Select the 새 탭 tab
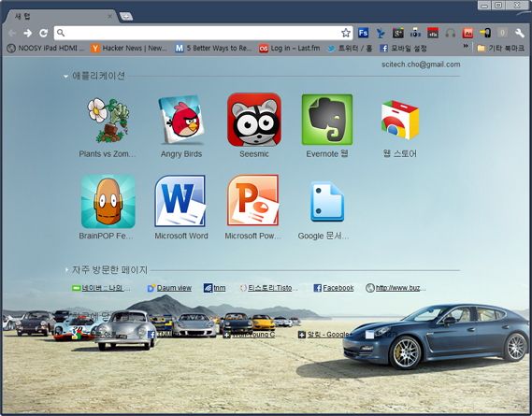The image size is (532, 416). pos(61,16)
